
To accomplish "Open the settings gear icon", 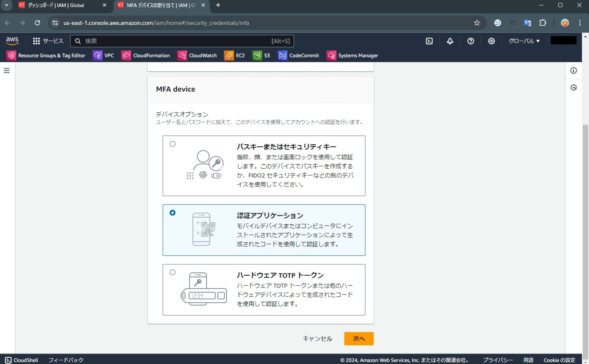I will 491,41.
